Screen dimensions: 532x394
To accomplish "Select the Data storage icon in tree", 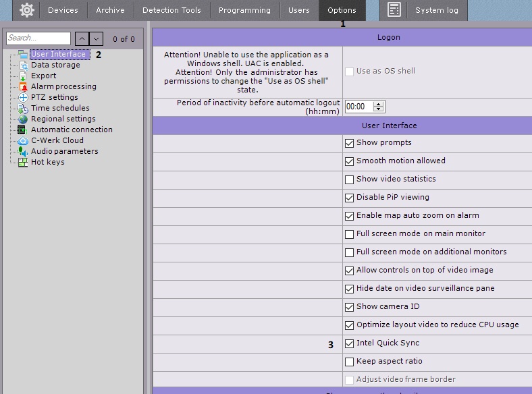I will 23,65.
